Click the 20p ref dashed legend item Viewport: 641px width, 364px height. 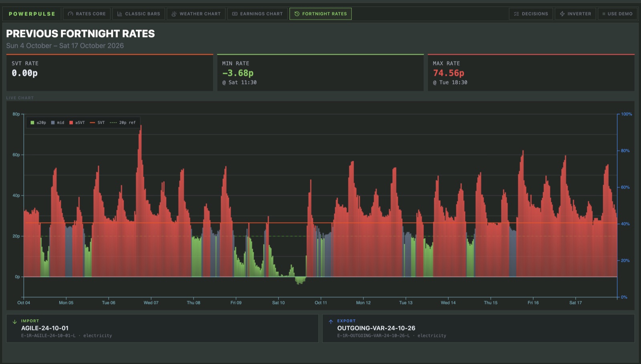click(x=123, y=123)
